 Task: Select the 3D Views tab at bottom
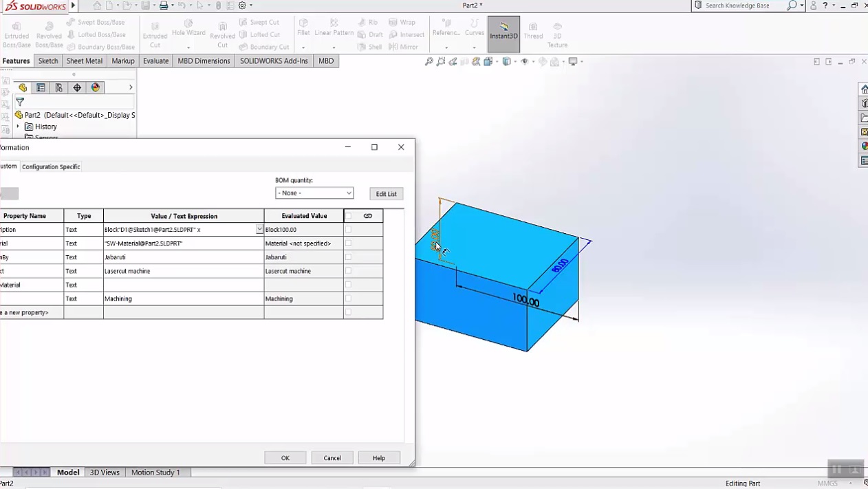[104, 472]
